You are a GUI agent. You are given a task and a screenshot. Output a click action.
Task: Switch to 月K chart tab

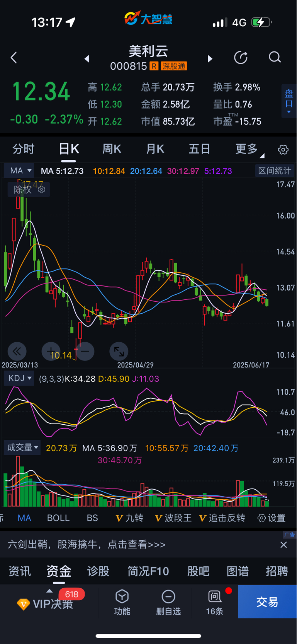tap(155, 149)
